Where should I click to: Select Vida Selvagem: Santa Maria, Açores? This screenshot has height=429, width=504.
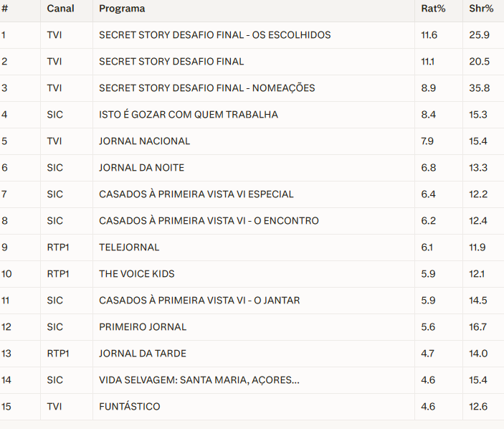pos(199,380)
